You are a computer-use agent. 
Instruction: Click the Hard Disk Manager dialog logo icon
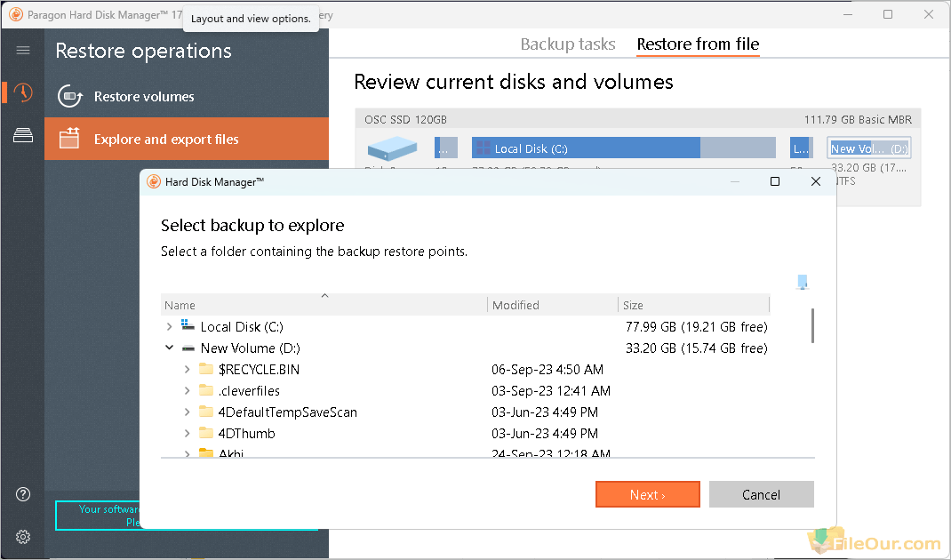[154, 181]
